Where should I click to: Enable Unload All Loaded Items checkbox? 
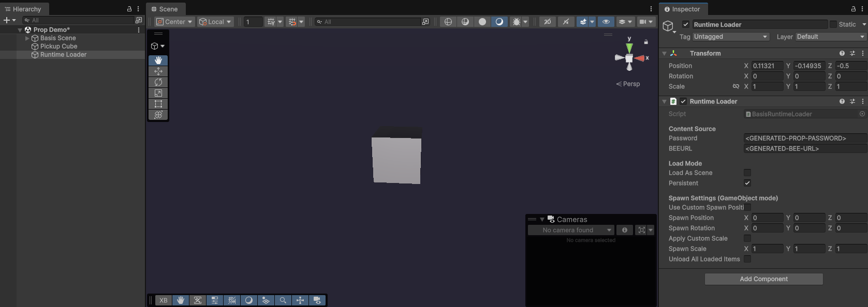tap(747, 259)
